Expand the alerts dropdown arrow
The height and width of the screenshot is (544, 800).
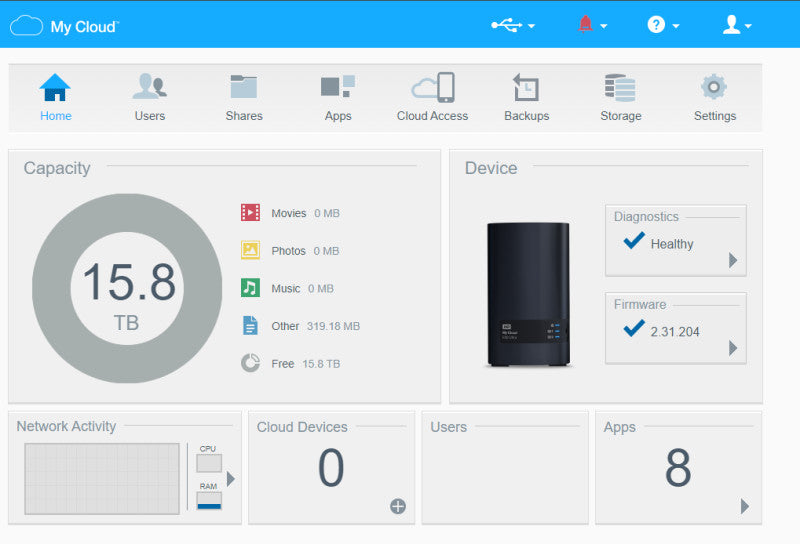[604, 26]
